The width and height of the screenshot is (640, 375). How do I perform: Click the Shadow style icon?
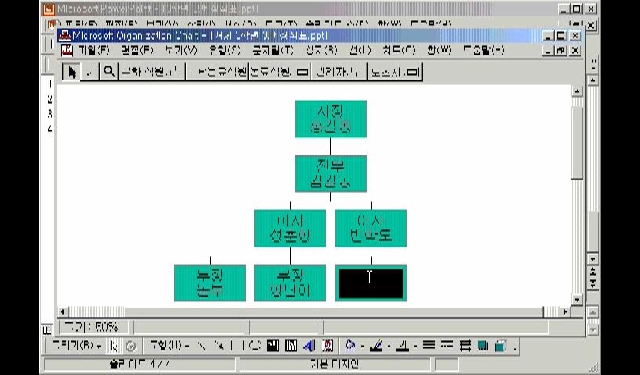coord(483,346)
